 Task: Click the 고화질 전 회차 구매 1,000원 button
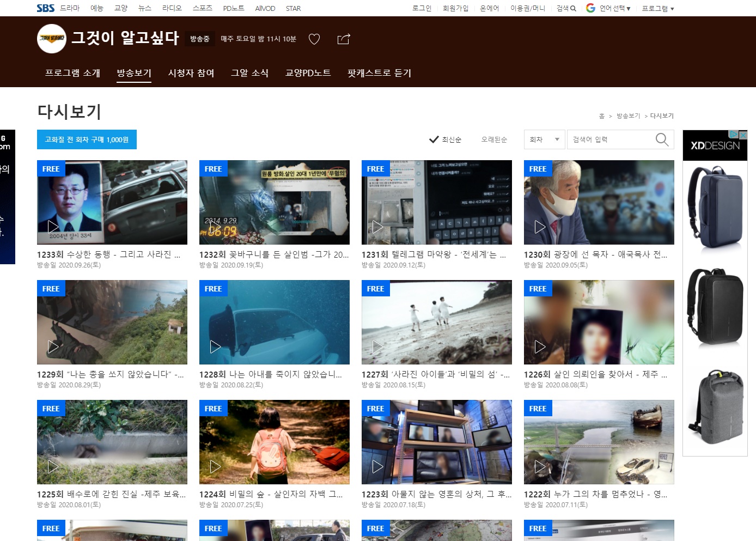point(87,139)
